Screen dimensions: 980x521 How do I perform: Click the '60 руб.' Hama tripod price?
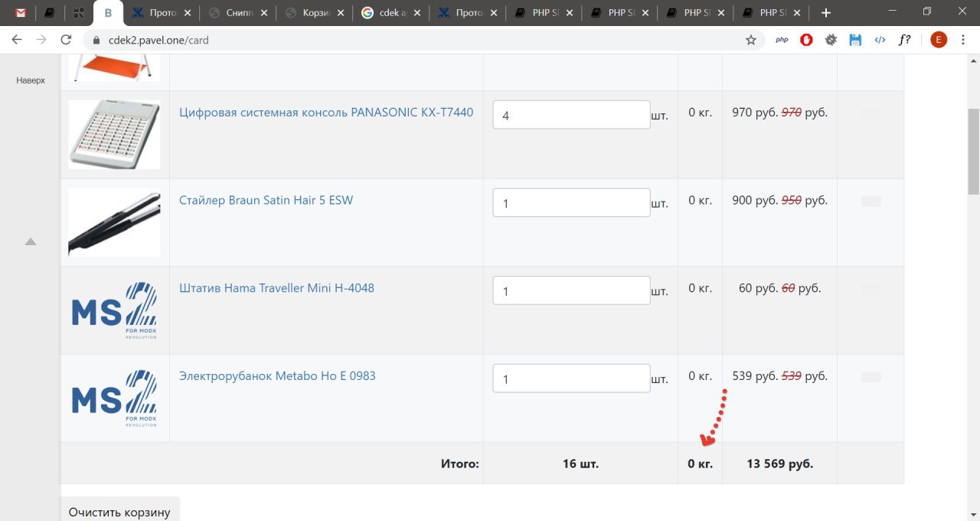click(x=758, y=288)
